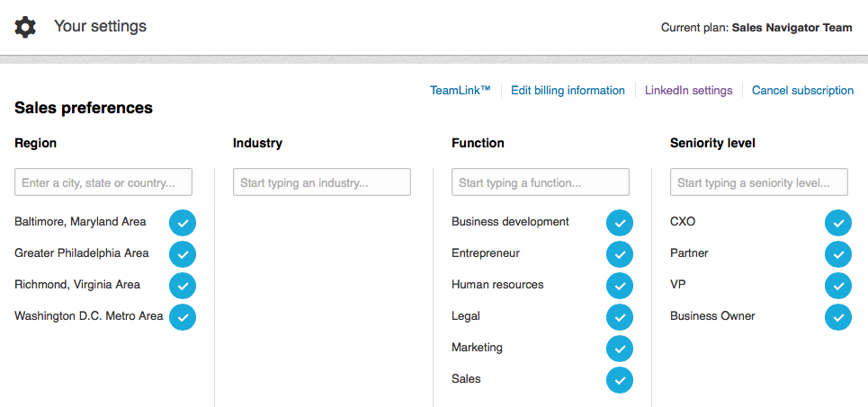
Task: Focus the Region city search field
Action: 103,181
